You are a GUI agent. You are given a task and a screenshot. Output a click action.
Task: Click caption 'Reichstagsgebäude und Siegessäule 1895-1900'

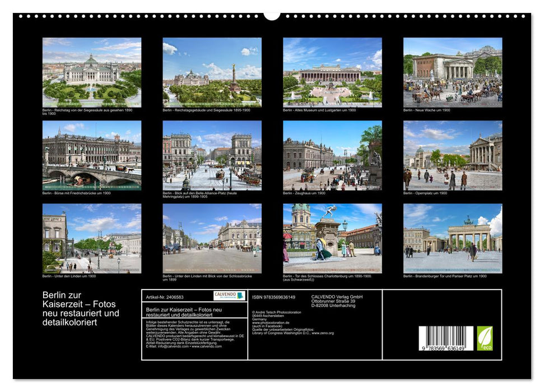212,110
